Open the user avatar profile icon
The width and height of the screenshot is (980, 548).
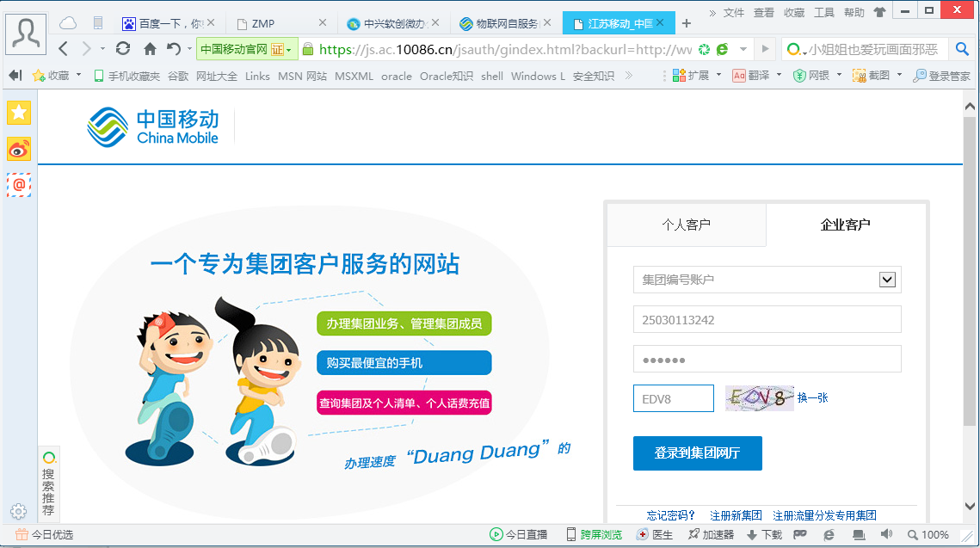point(26,34)
